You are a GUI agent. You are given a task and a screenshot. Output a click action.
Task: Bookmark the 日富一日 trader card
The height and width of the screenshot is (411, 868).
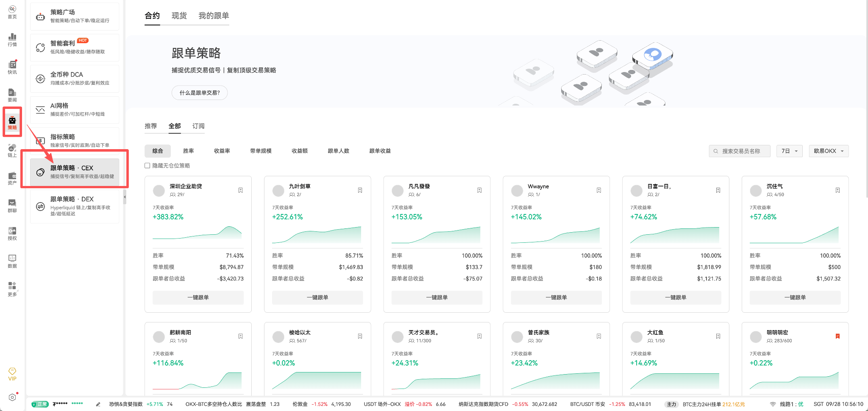718,190
